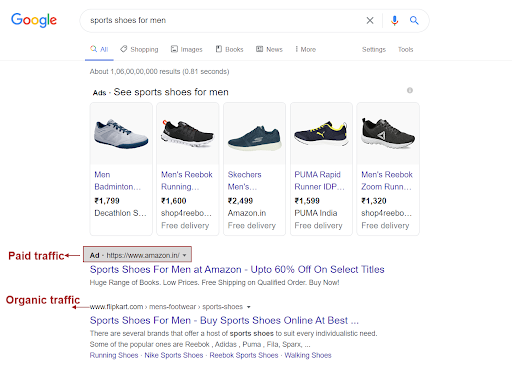Image resolution: width=512 pixels, height=367 pixels.
Task: Open the 'Reebok Sports Shoes' sitelink
Action: click(244, 355)
